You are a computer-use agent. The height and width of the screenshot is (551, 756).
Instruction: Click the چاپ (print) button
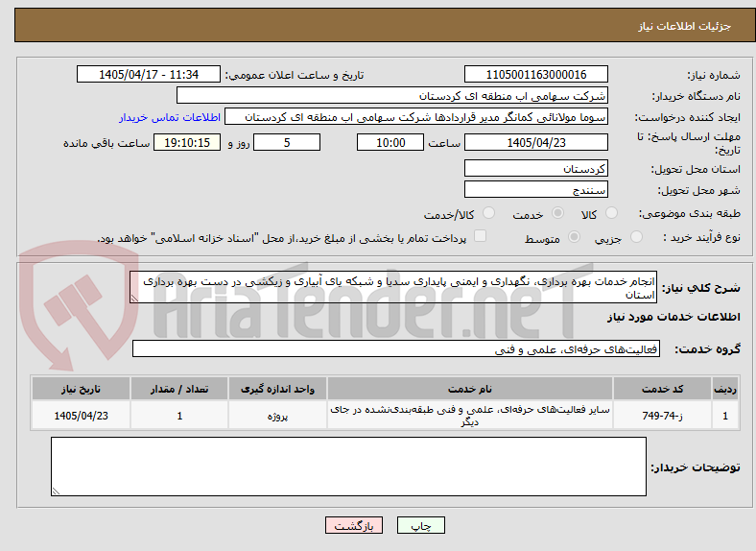click(x=420, y=525)
